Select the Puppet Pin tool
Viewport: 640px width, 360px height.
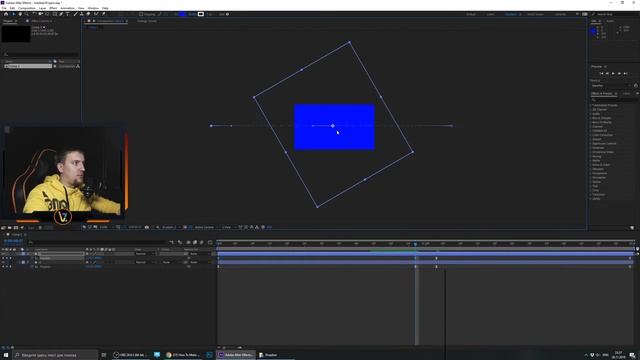(104, 14)
